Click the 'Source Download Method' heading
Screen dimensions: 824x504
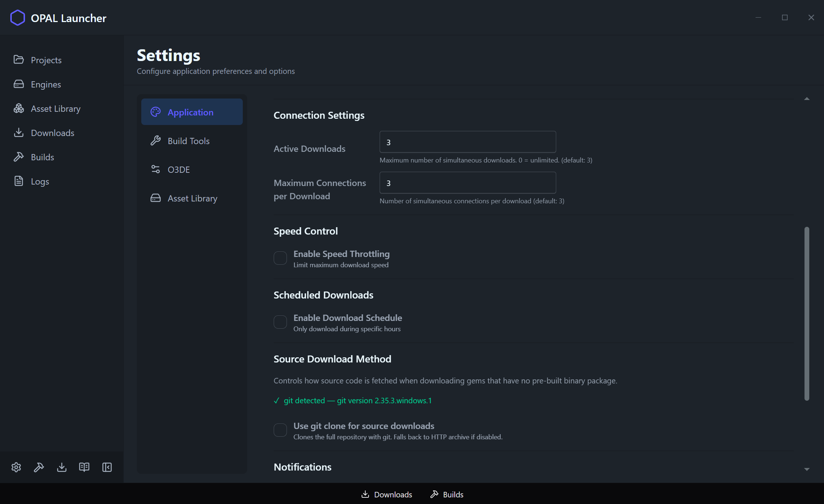point(333,359)
